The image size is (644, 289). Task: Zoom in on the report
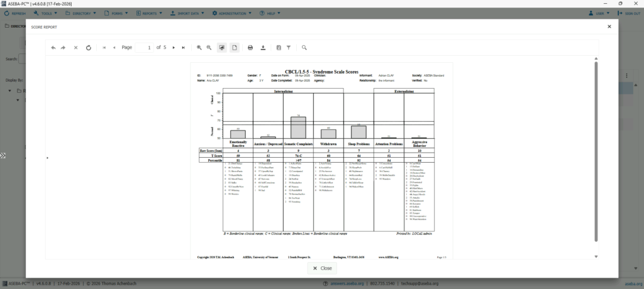tap(199, 48)
